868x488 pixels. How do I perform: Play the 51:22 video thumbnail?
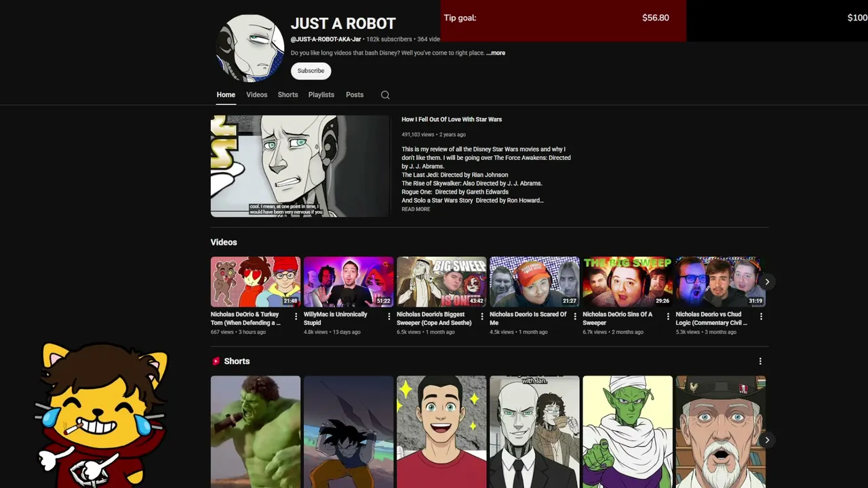coord(349,282)
